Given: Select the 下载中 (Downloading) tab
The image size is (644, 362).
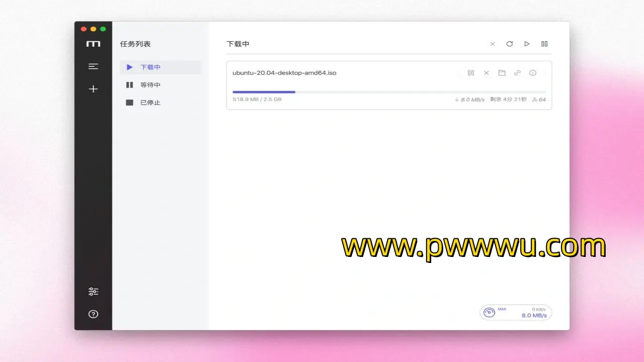Looking at the screenshot, I should (x=150, y=67).
